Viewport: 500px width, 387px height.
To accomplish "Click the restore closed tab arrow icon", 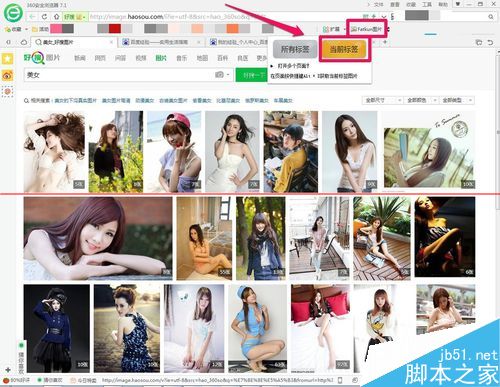I will (490, 42).
